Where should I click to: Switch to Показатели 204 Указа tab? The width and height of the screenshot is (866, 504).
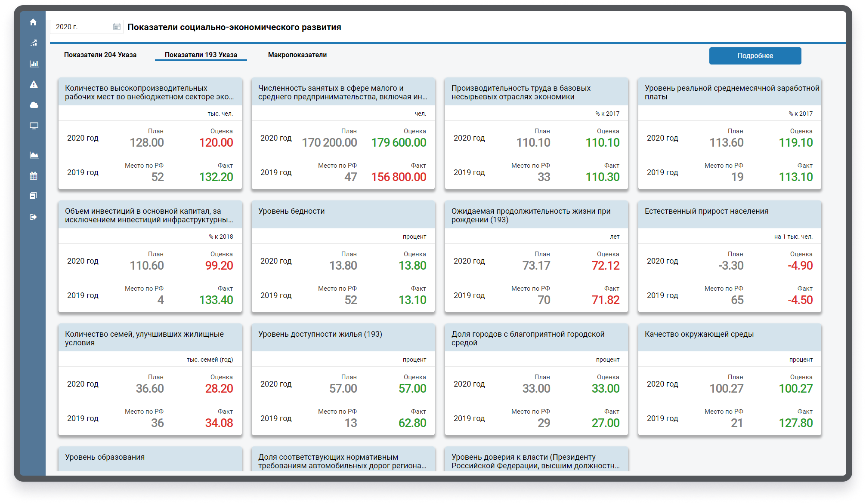(100, 55)
